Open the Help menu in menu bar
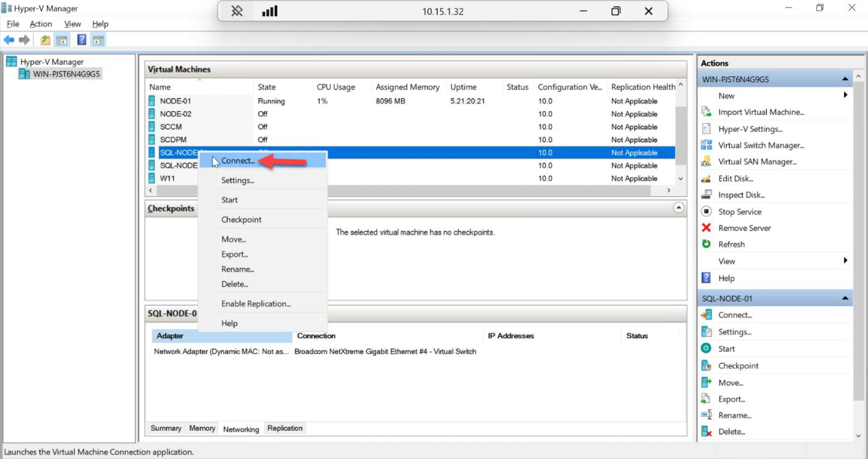The height and width of the screenshot is (459, 868). 101,24
